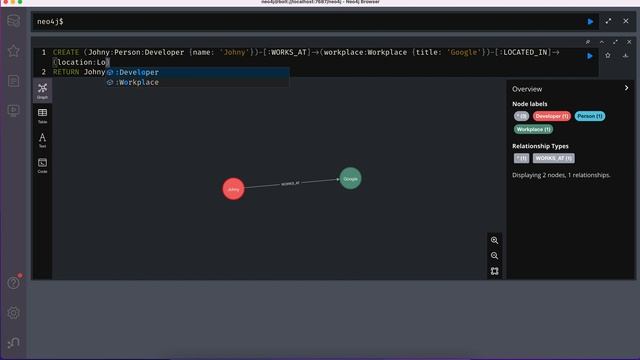Switch to Text view

tap(42, 140)
